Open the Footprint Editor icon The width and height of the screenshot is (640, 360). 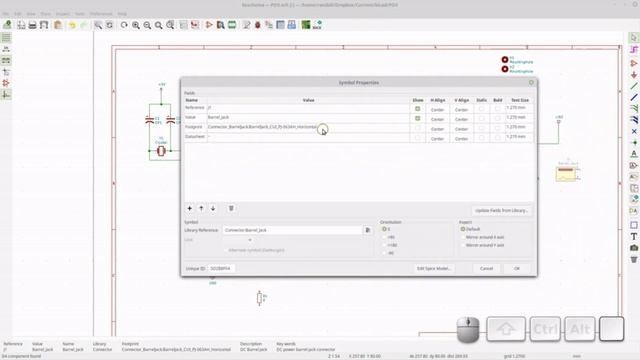[232, 25]
